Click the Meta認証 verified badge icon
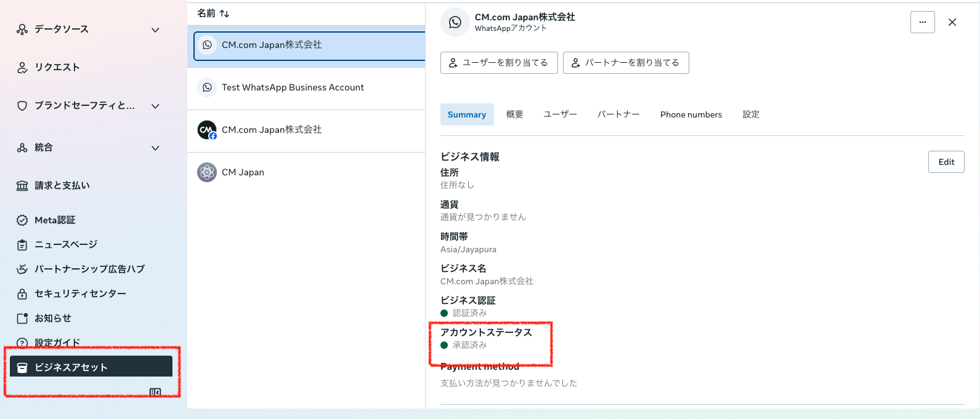This screenshot has height=419, width=980. coord(22,220)
